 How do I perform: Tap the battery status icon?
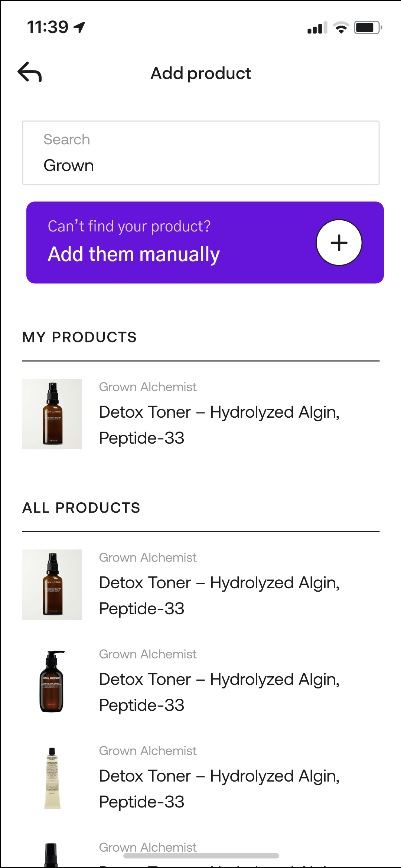click(368, 27)
